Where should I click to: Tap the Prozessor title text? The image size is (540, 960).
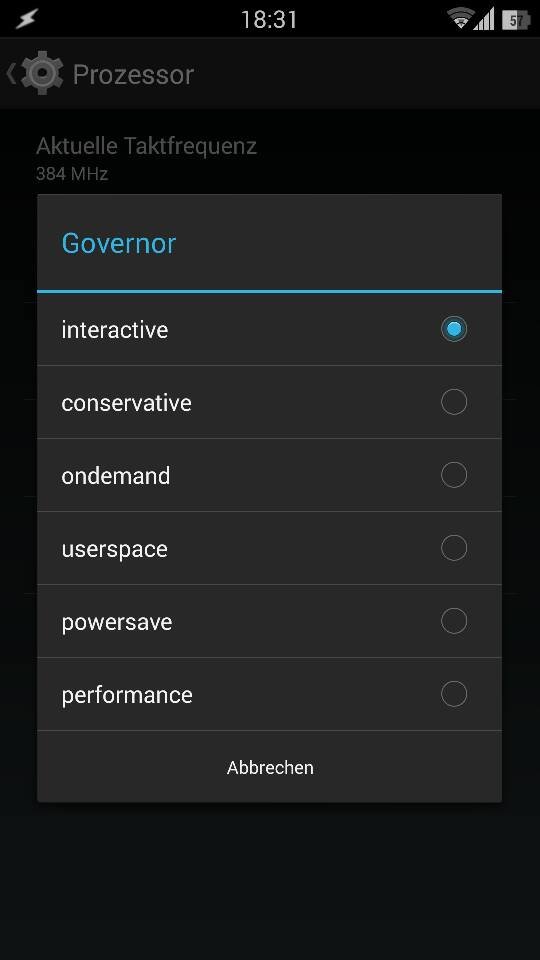[133, 75]
